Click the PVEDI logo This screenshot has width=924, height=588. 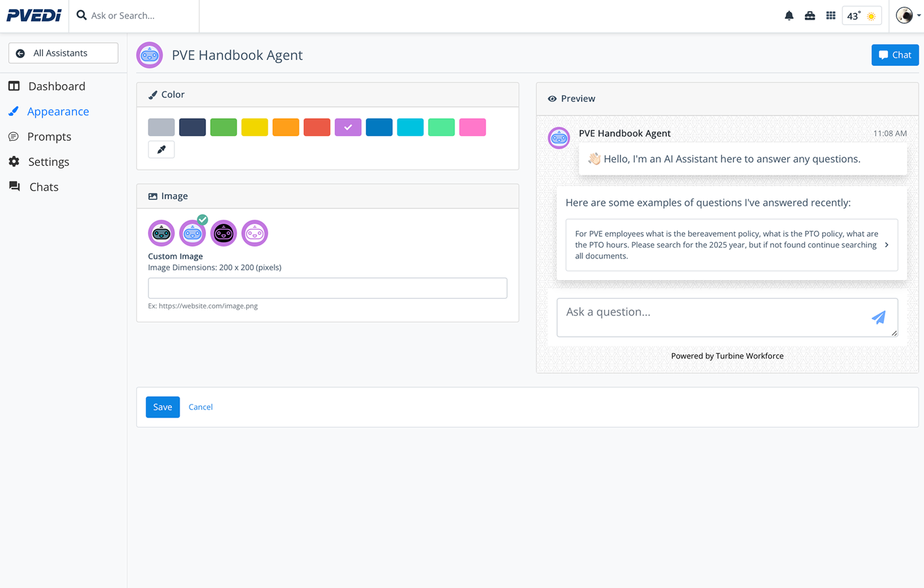click(x=34, y=15)
